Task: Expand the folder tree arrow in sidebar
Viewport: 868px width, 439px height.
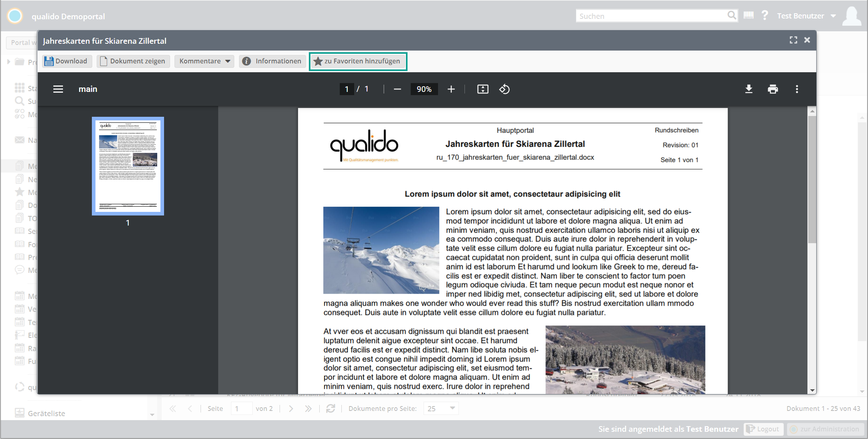Action: [8, 62]
